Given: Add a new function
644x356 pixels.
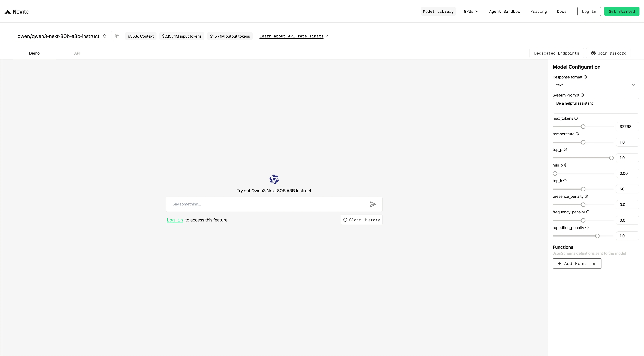Looking at the screenshot, I should 577,264.
